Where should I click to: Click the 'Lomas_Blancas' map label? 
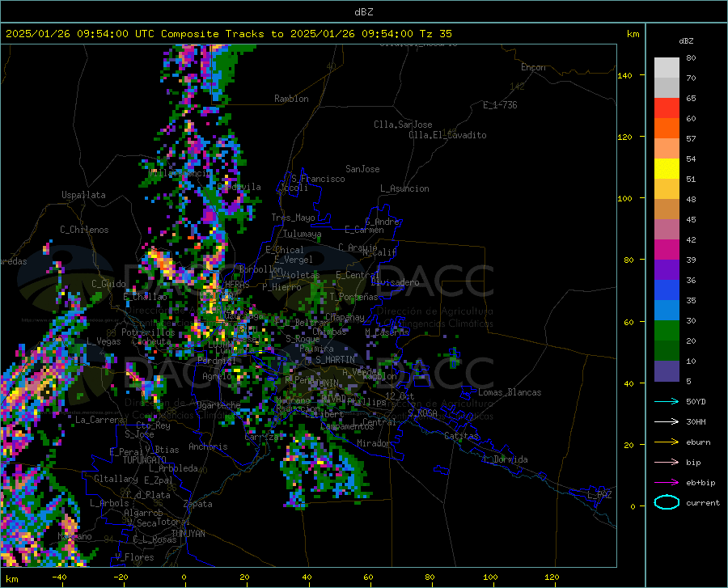coord(510,392)
